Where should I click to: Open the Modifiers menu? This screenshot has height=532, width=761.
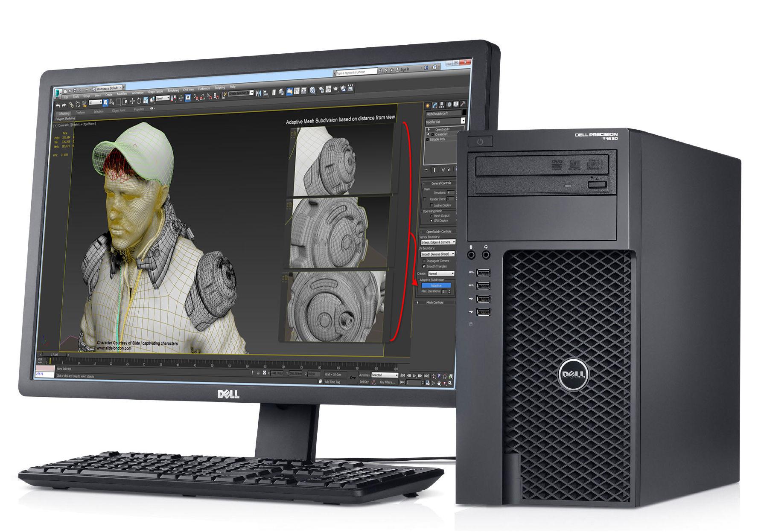pos(122,93)
